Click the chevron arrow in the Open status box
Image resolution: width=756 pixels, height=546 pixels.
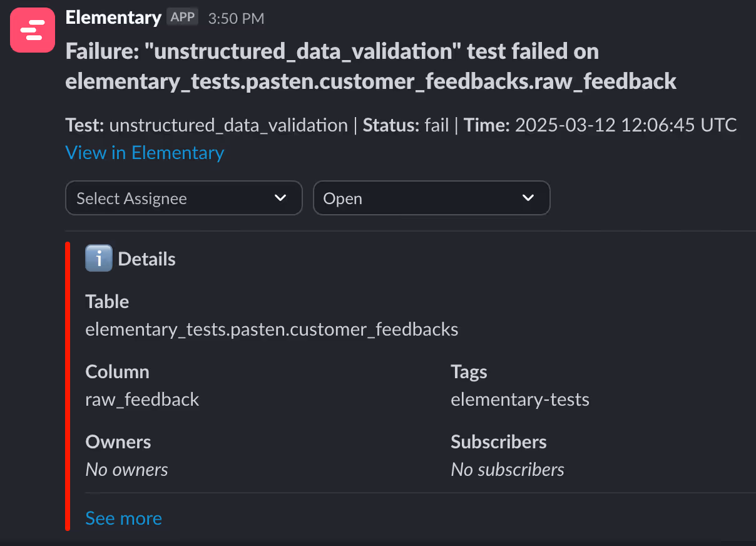pos(528,198)
